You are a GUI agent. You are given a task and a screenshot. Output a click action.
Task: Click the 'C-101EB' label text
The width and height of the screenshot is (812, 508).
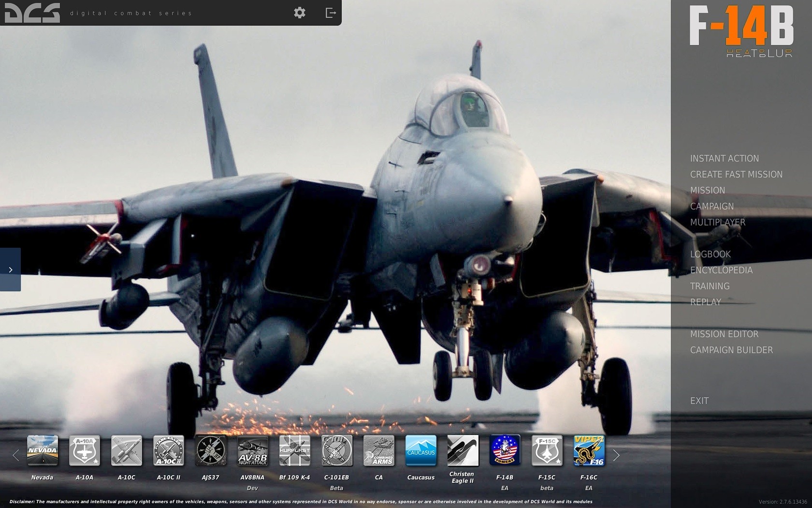336,478
